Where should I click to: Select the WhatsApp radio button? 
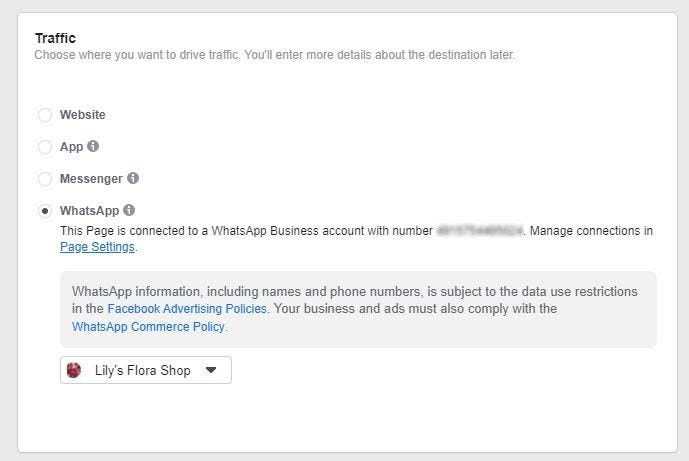[x=45, y=211]
